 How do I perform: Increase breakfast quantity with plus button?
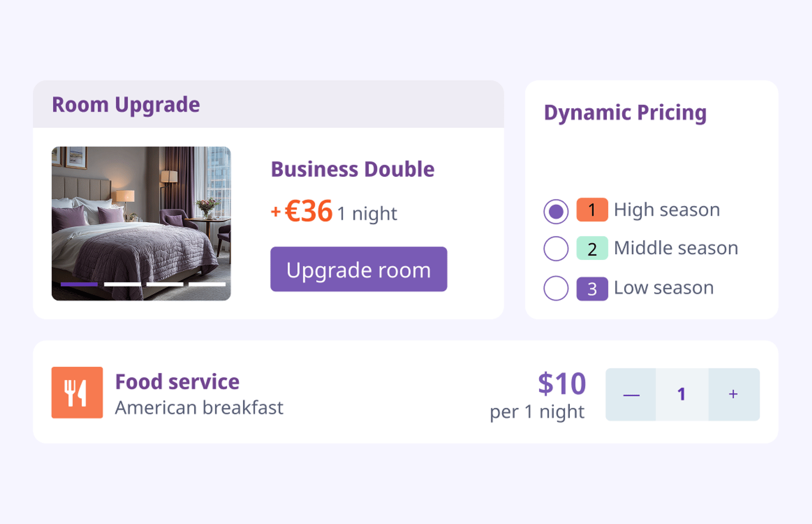click(734, 395)
